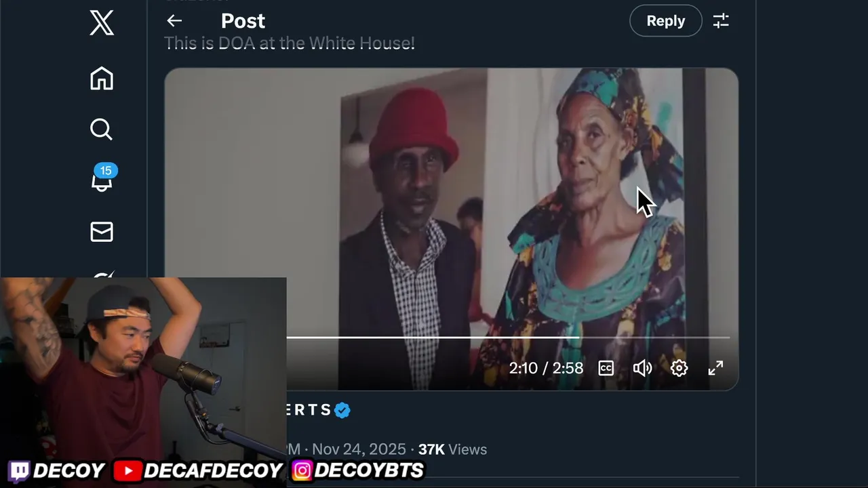868x488 pixels.
Task: Click the 2:10 / 2:58 time display
Action: point(546,368)
